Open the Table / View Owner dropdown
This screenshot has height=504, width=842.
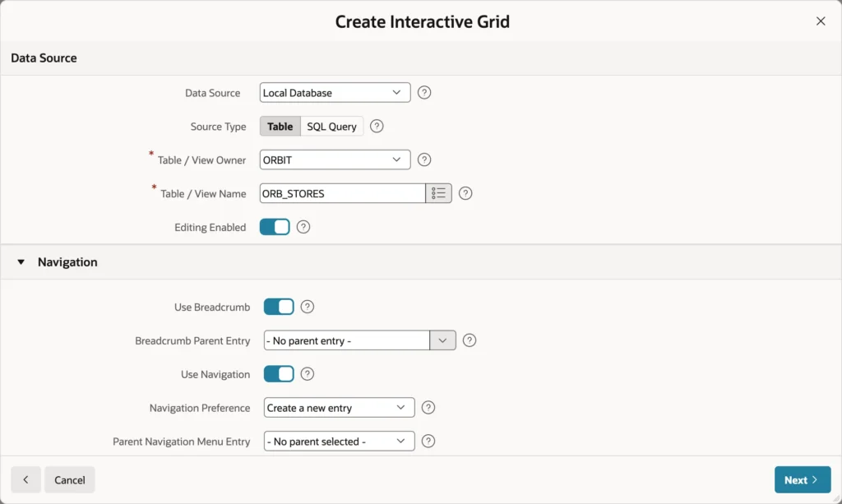[335, 160]
